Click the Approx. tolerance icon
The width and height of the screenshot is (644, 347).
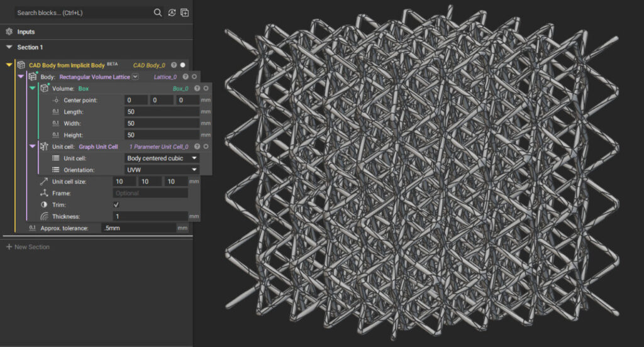point(33,228)
